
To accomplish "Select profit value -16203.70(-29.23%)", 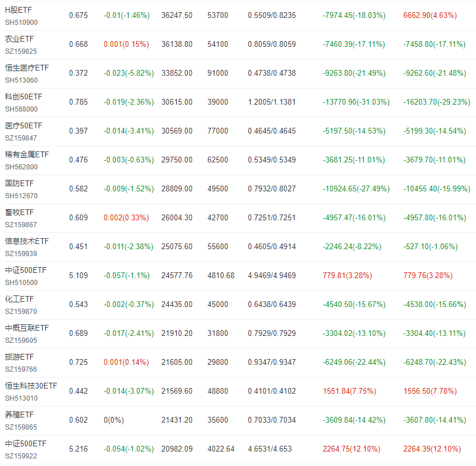I will tap(437, 102).
